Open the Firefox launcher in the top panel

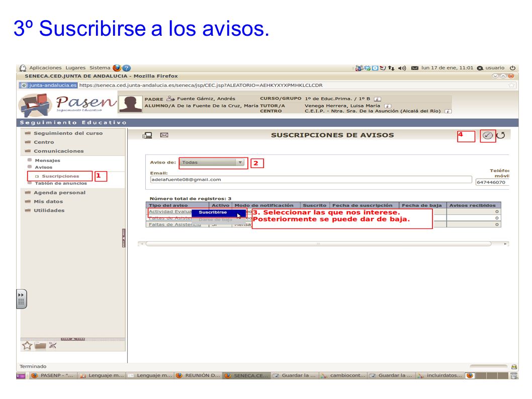coord(117,68)
